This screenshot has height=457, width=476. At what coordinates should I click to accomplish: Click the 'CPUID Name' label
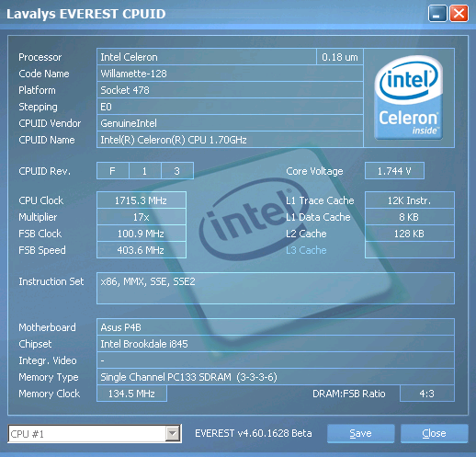(47, 140)
